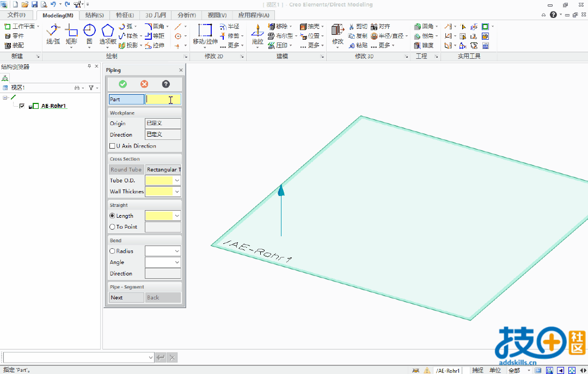Switch to the 分析(Y) ribbon tab
The width and height of the screenshot is (588, 374).
[187, 15]
